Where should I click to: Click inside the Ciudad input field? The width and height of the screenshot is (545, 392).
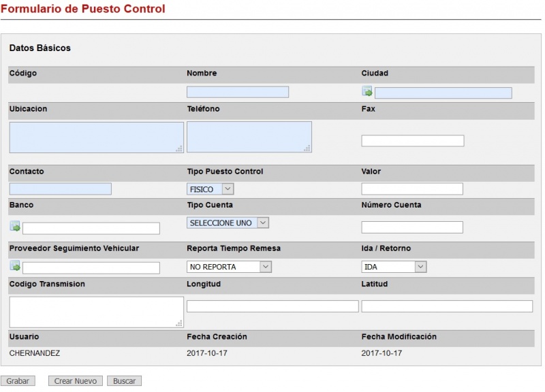(443, 93)
